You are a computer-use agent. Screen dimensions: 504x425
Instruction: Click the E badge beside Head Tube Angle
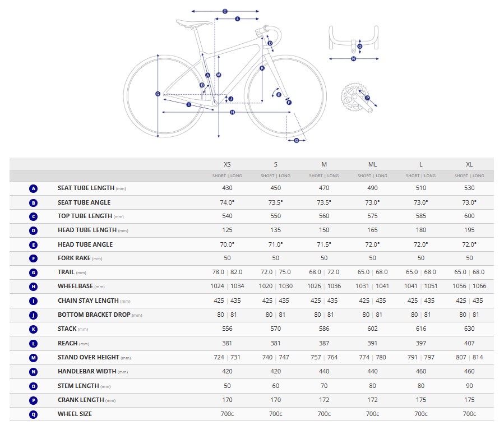point(33,244)
